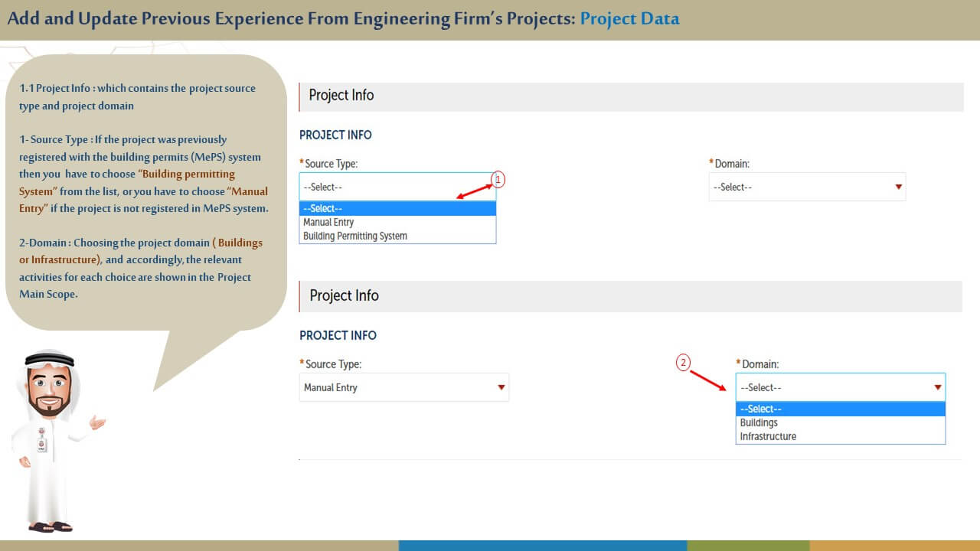Choose Manual Entry in the open Source Type list

coord(328,223)
